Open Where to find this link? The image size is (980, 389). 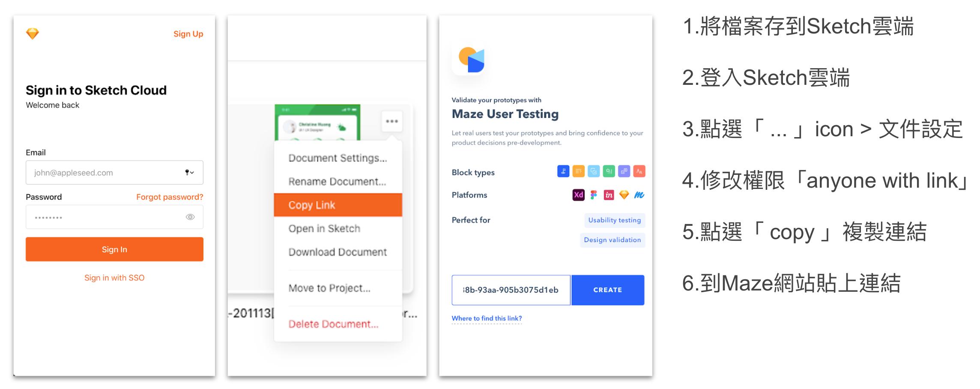point(487,318)
